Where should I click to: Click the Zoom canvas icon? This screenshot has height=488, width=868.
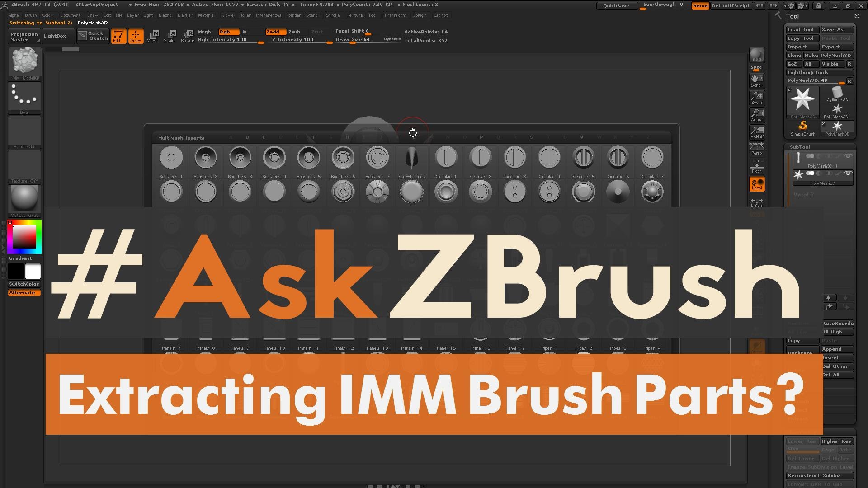757,98
